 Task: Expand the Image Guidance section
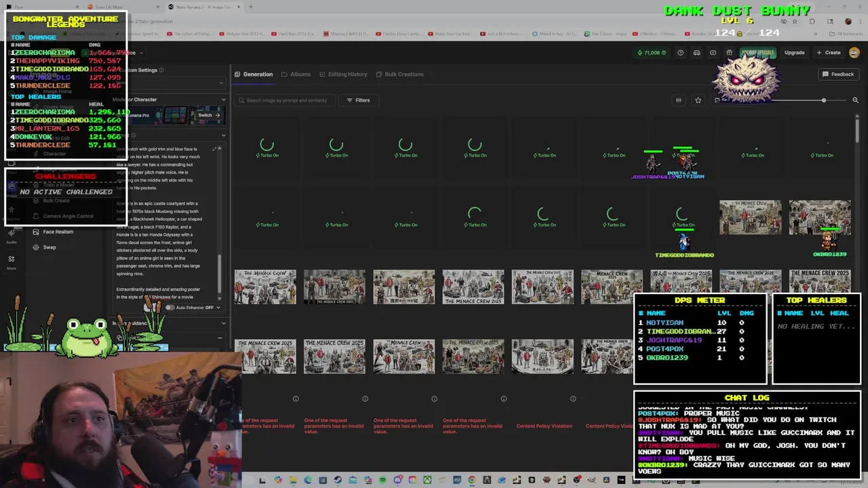pyautogui.click(x=223, y=323)
